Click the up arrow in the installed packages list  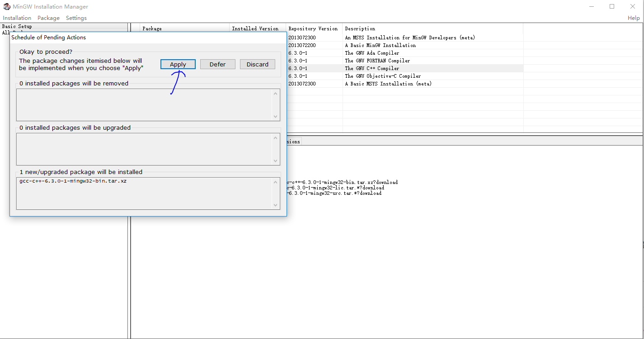[276, 182]
